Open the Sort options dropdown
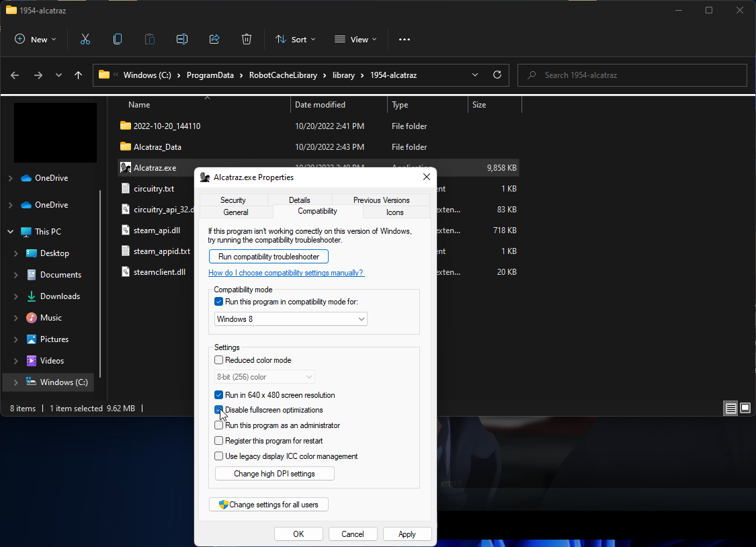 (x=296, y=40)
